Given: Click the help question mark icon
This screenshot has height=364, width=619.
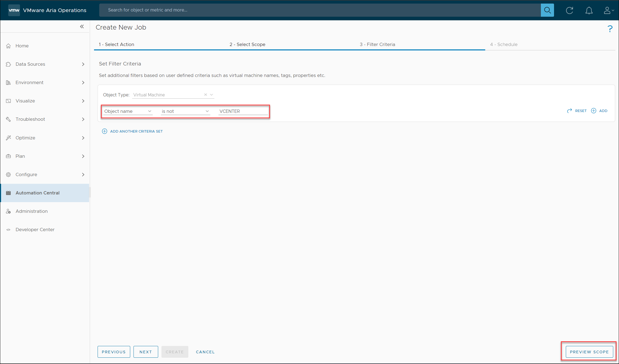Looking at the screenshot, I should (610, 29).
